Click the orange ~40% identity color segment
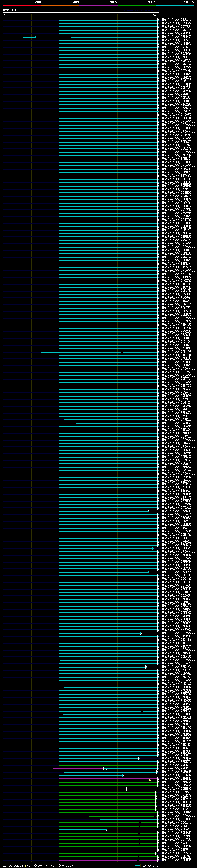The height and width of the screenshot is (868, 197). pyautogui.click(x=60, y=6)
